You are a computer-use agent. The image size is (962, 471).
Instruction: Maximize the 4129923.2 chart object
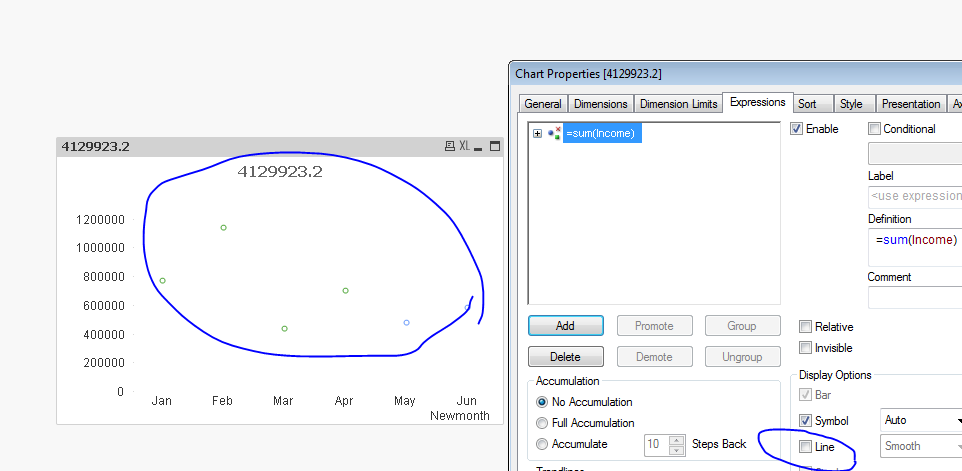pos(495,146)
